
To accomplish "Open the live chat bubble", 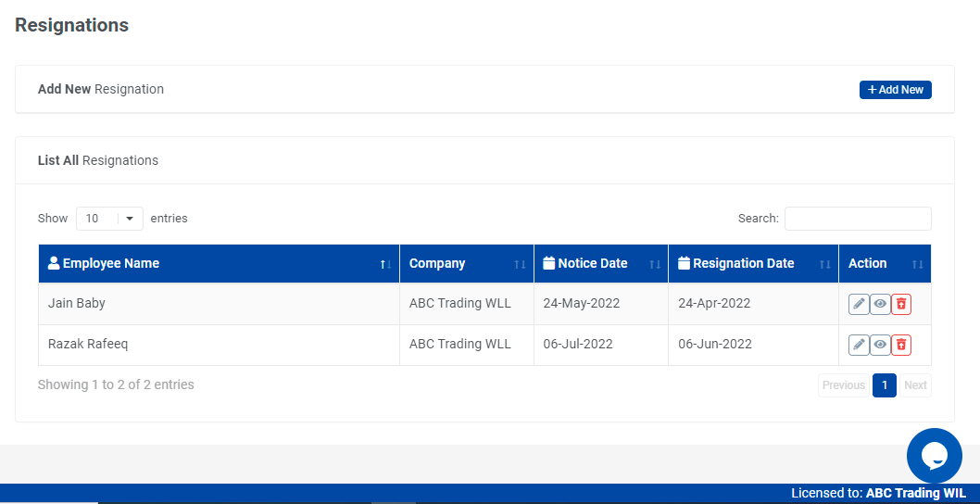I will [x=934, y=455].
